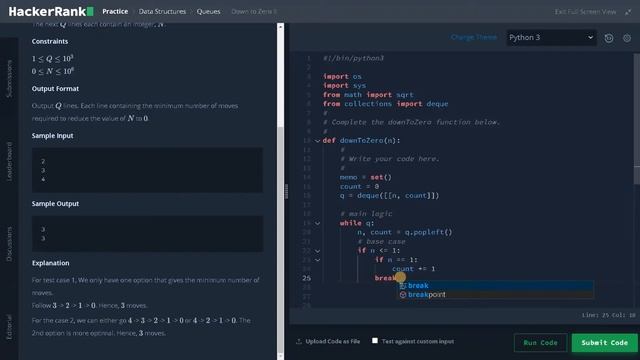Click the 'from collections import deque' line
The height and width of the screenshot is (360, 640).
[x=385, y=104]
